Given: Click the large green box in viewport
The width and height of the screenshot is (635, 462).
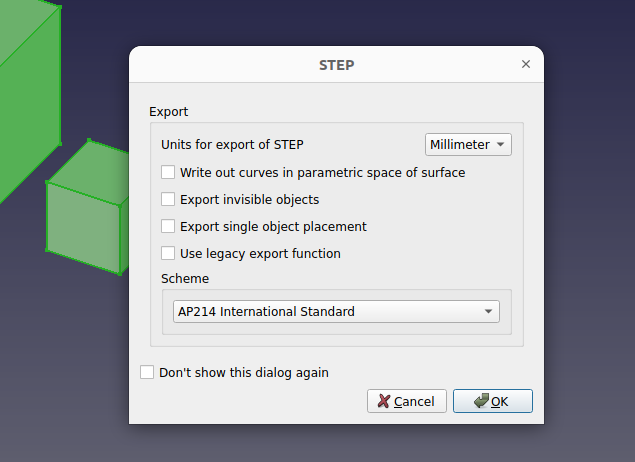Looking at the screenshot, I should pos(28,101).
